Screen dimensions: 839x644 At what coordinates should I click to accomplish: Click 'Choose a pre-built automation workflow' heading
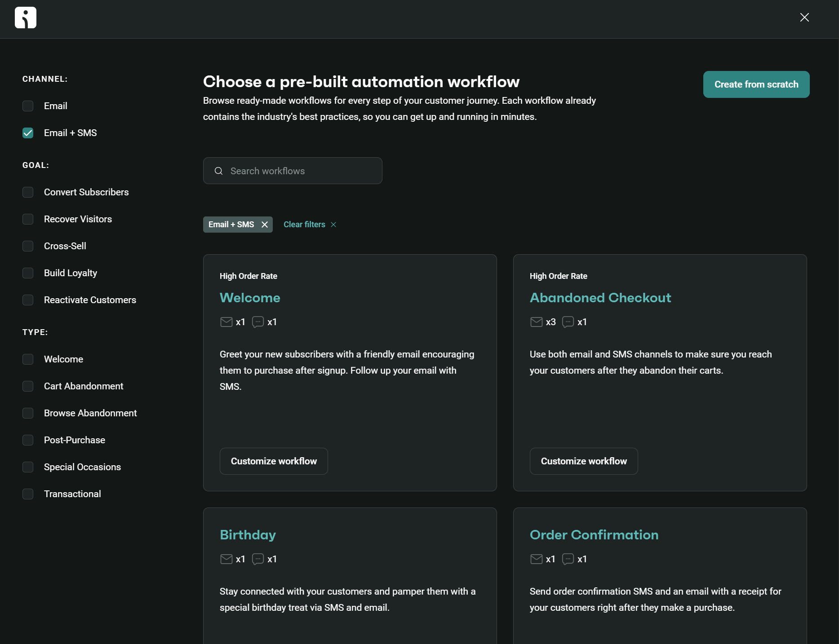point(361,82)
